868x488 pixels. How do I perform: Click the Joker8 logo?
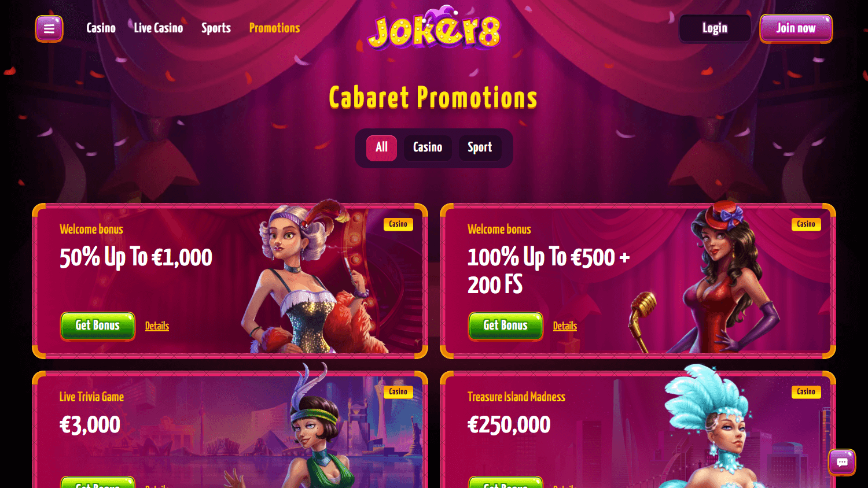(x=434, y=28)
